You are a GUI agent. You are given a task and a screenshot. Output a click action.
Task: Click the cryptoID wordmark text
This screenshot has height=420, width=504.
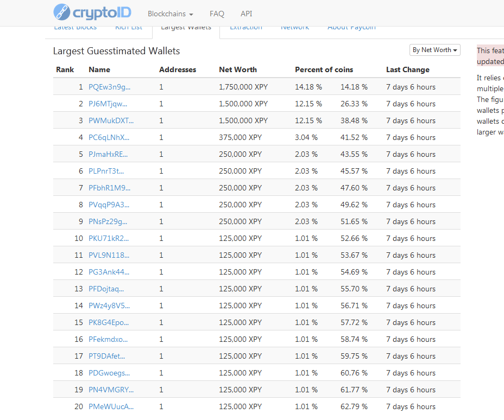click(x=102, y=13)
